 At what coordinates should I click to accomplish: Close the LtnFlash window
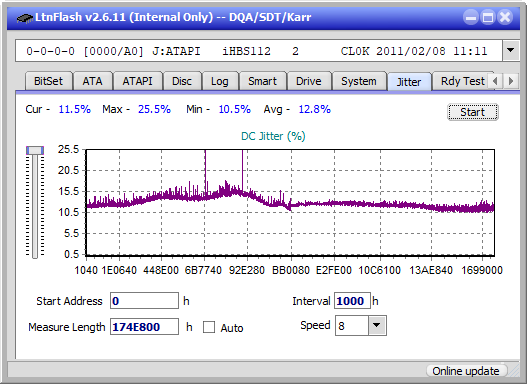505,17
